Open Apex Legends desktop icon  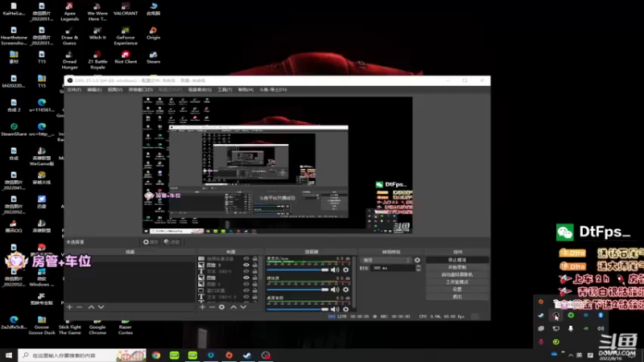(69, 11)
